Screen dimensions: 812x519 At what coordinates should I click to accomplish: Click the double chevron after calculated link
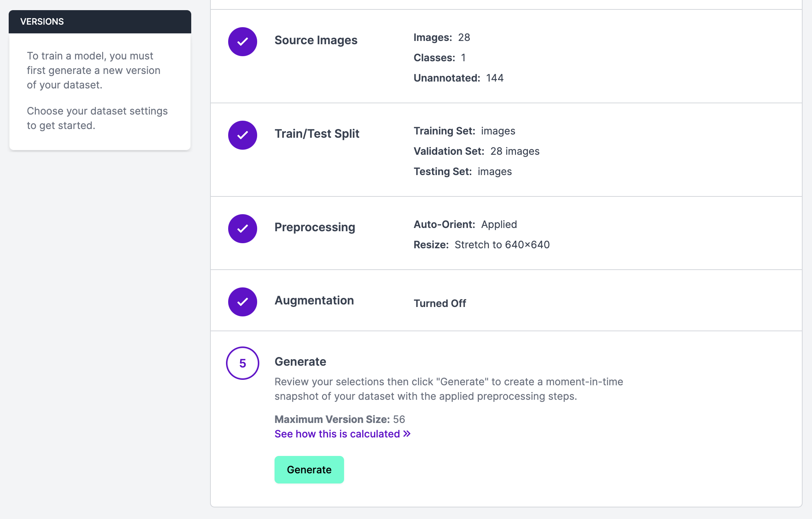click(407, 434)
